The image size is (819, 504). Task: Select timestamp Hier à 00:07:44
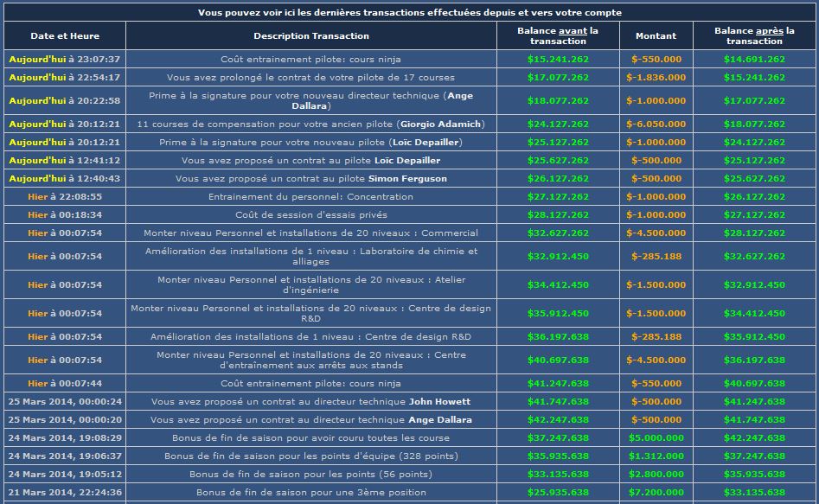(65, 383)
